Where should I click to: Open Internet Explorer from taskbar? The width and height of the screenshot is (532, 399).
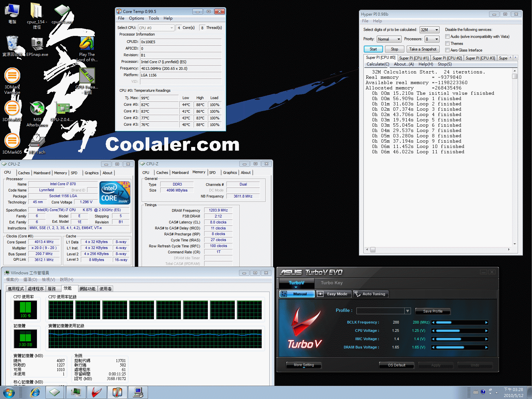pyautogui.click(x=35, y=393)
